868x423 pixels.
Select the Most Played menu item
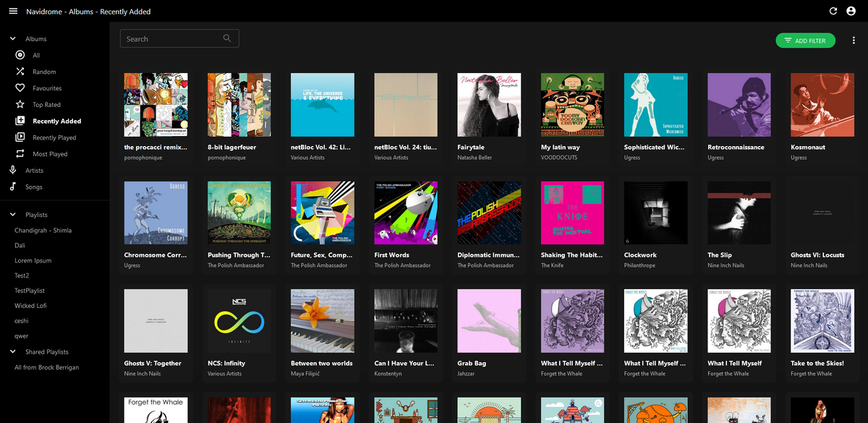coord(55,154)
